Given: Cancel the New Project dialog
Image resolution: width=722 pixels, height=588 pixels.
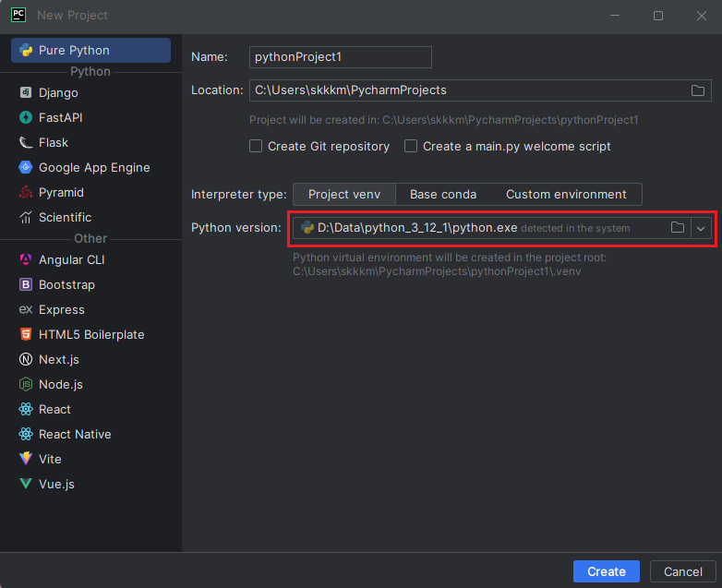Looking at the screenshot, I should tap(683, 571).
